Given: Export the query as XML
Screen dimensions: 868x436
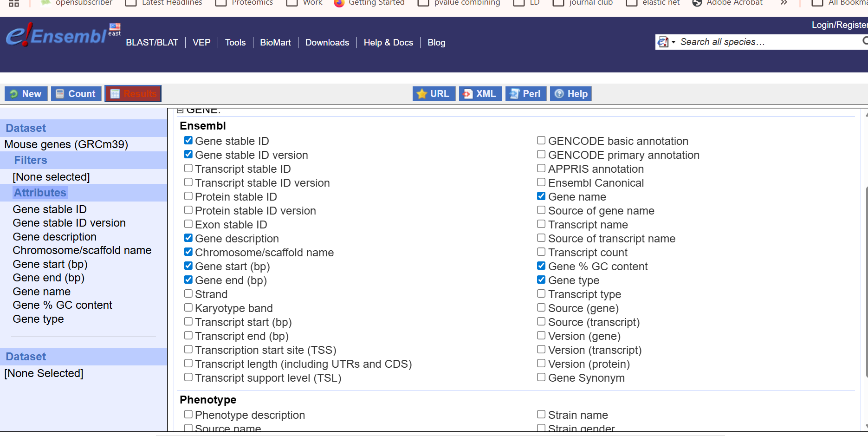Looking at the screenshot, I should pyautogui.click(x=480, y=94).
